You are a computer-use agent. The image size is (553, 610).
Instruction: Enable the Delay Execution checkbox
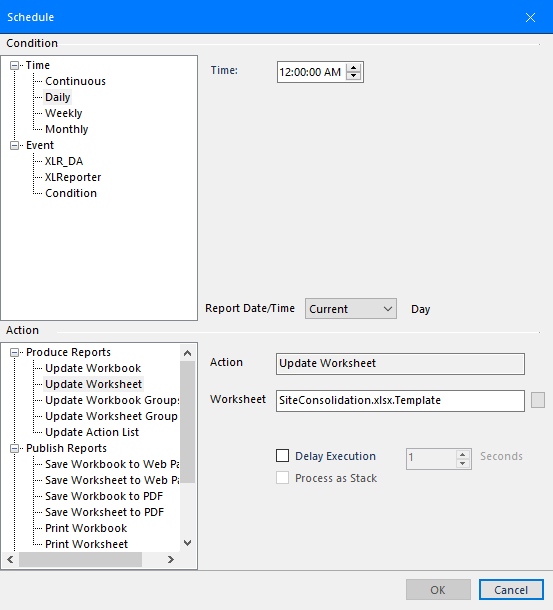pyautogui.click(x=283, y=456)
